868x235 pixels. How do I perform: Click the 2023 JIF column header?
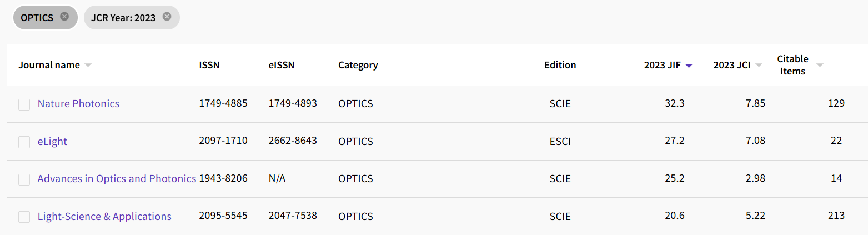click(x=663, y=65)
